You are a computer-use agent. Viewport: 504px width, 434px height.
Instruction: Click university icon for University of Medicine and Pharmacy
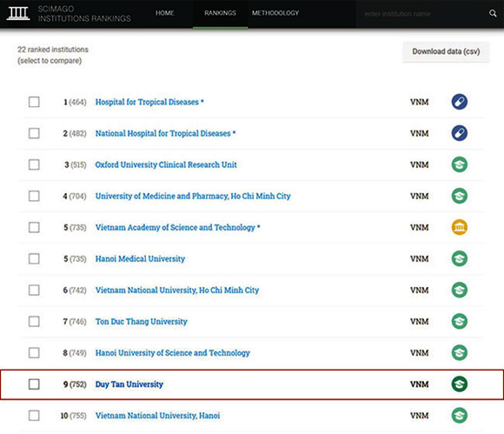point(460,196)
